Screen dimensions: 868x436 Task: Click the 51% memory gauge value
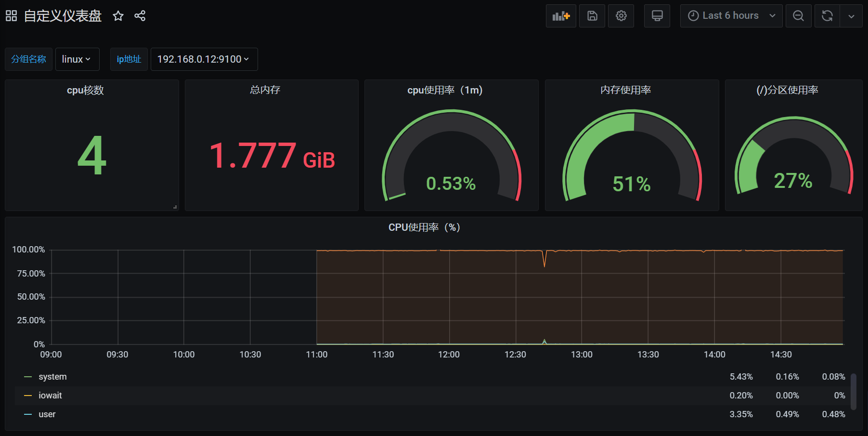coord(632,184)
